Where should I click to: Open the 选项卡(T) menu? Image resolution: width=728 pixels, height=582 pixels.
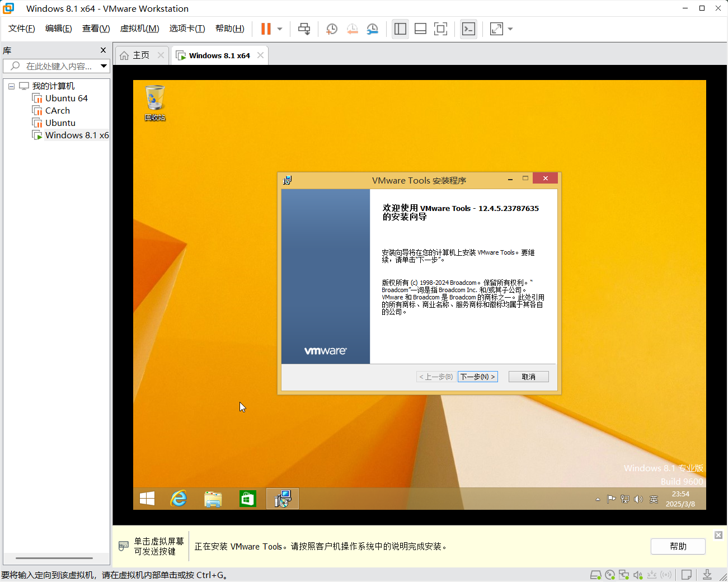point(187,29)
